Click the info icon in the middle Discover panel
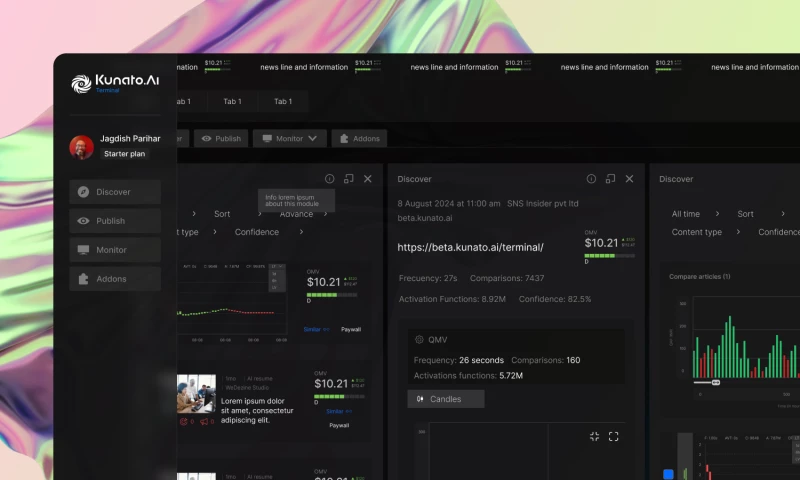 point(591,179)
